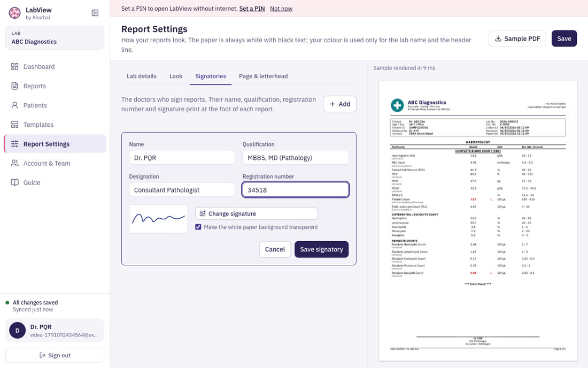Click the Patients person icon
The width and height of the screenshot is (588, 368).
14,105
